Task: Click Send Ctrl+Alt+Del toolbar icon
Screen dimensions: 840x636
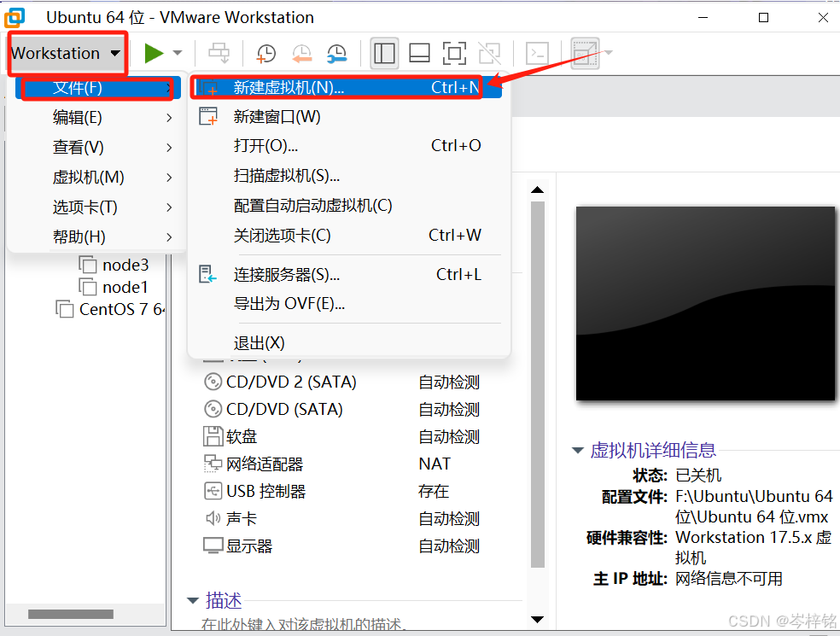Action: [219, 53]
